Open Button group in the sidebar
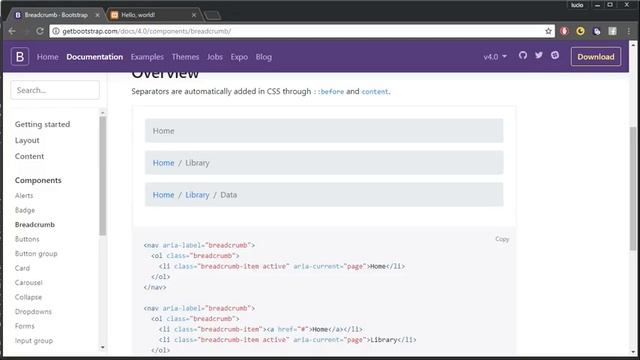640x360 pixels. click(x=36, y=253)
